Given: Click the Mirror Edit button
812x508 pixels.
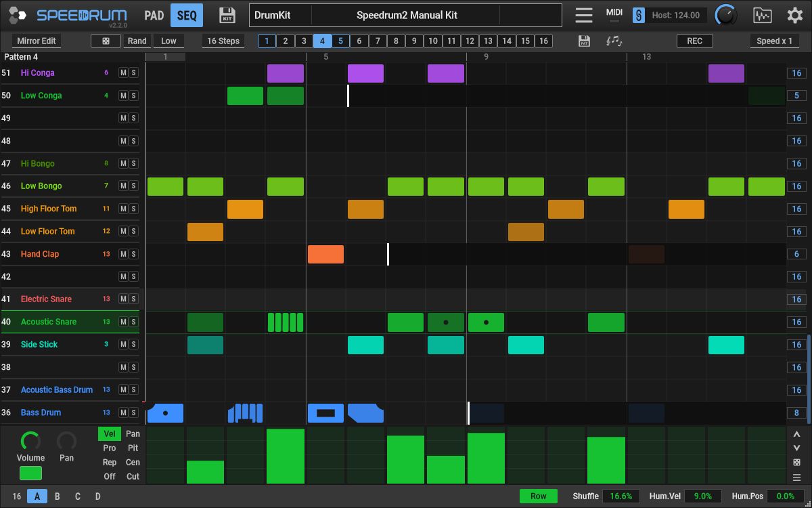Looking at the screenshot, I should coord(37,41).
